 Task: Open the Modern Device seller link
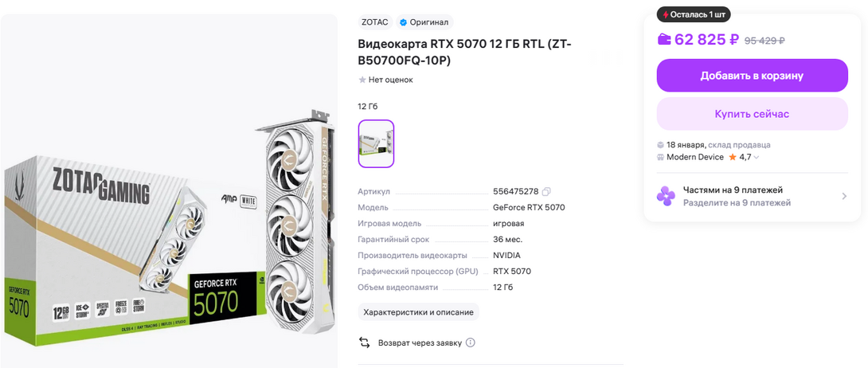[694, 157]
